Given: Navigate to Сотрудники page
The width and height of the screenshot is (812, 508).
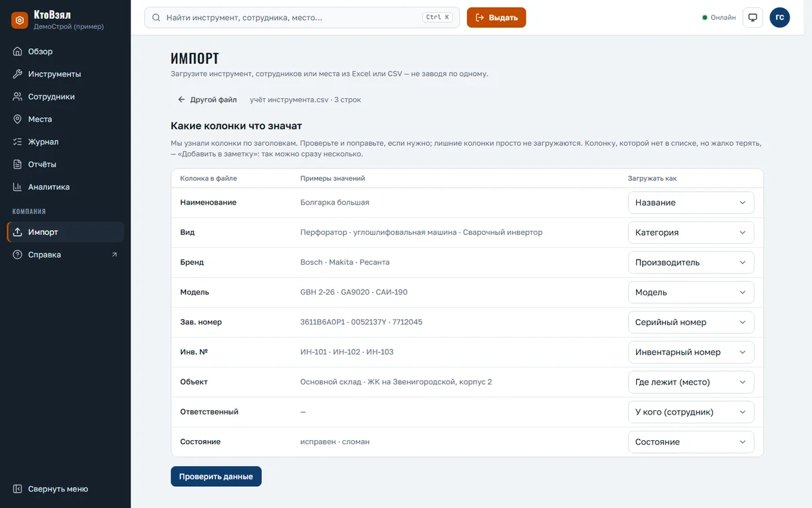Looking at the screenshot, I should point(65,97).
